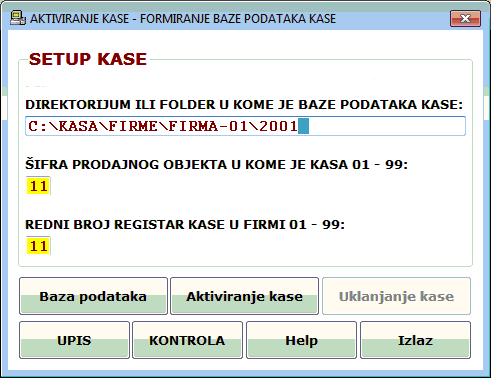Exit using the Izlaz button
The image size is (491, 378).
tap(415, 340)
